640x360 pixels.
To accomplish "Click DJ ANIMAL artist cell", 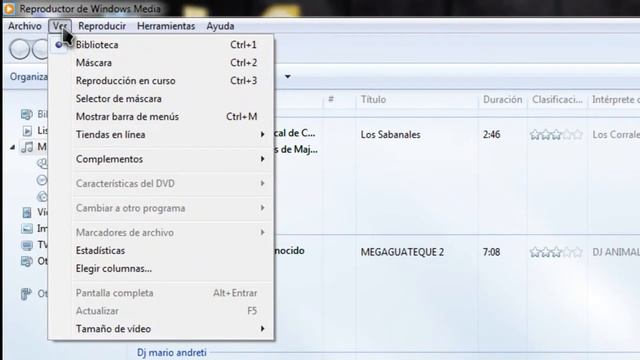I will pos(616,252).
